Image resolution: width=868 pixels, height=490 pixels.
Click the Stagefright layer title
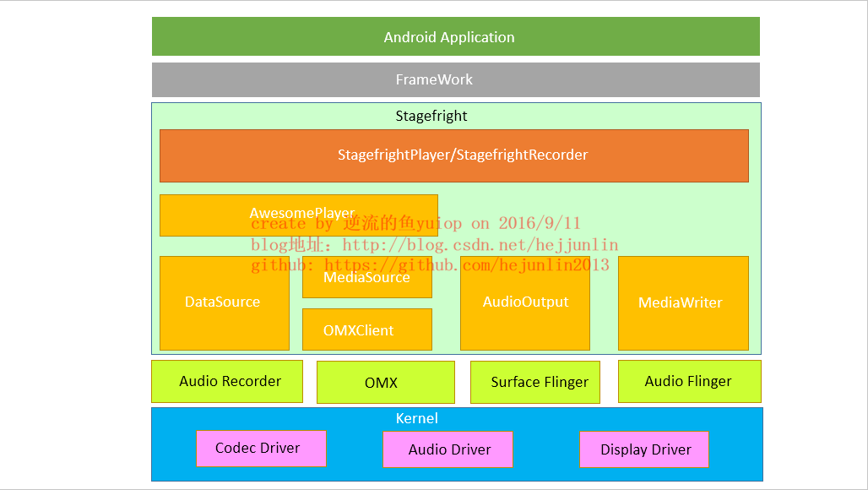pos(431,116)
